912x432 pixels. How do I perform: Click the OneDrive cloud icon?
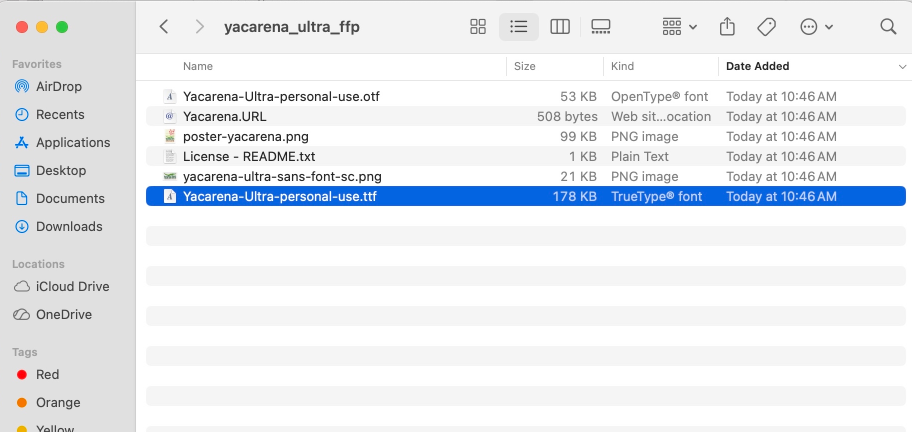coord(22,315)
